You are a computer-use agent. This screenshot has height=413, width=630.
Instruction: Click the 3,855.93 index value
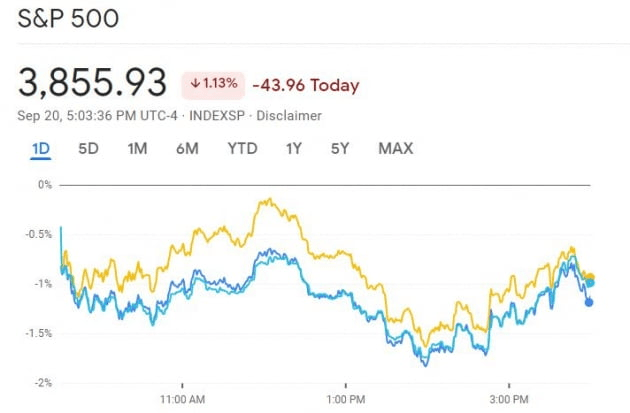pyautogui.click(x=92, y=83)
